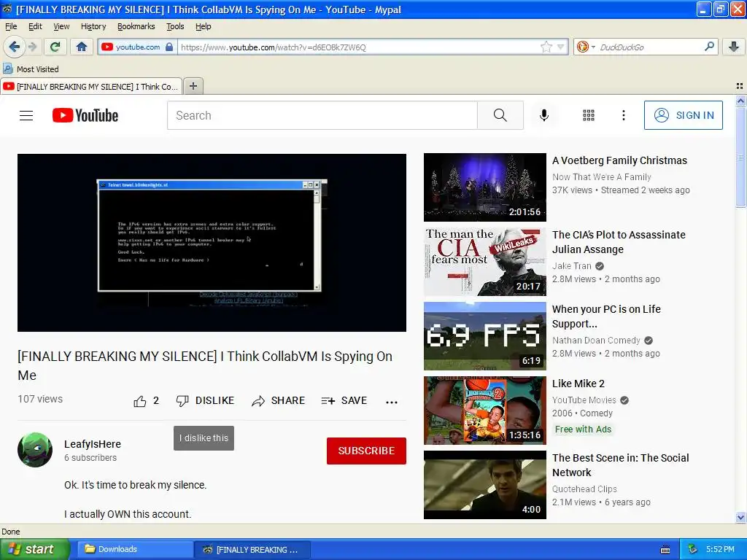Screen dimensions: 747x560
Task: Click the Mypal taskbar button
Action: [253, 549]
